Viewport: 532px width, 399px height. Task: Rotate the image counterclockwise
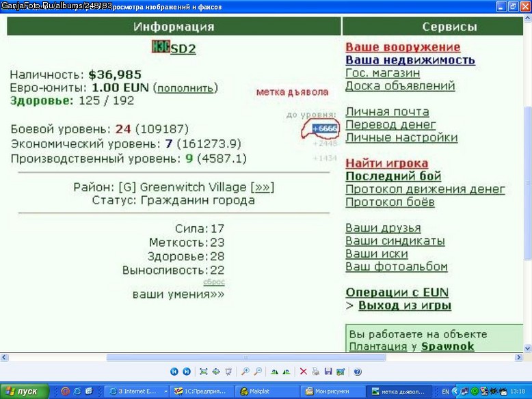287,372
